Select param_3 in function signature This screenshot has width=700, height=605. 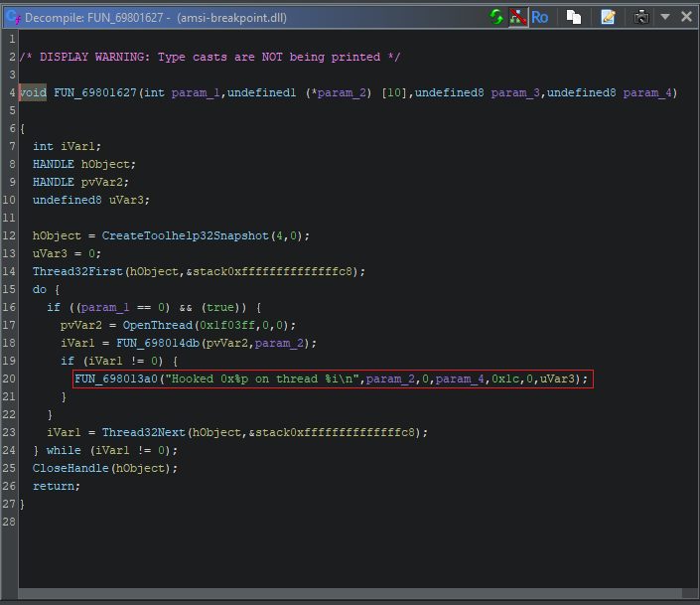pyautogui.click(x=515, y=92)
